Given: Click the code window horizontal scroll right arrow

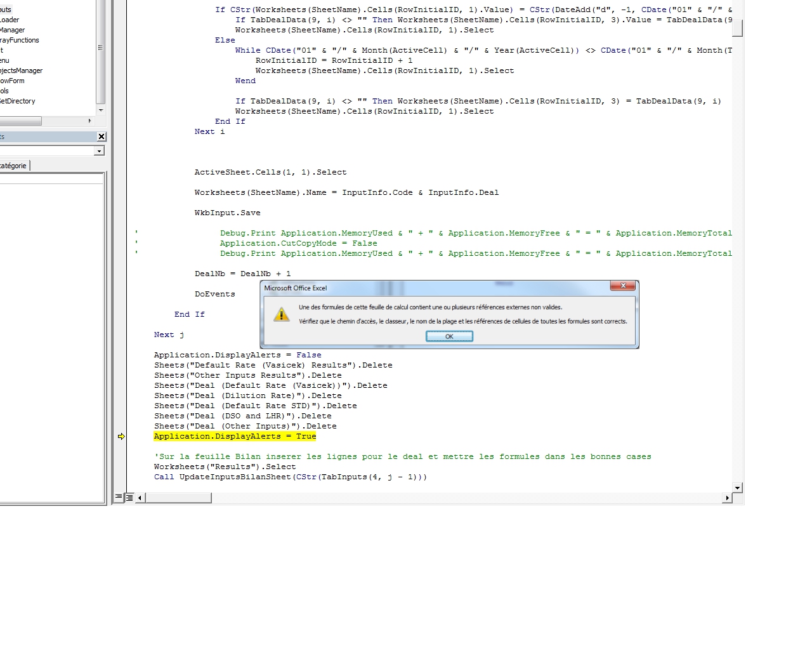Looking at the screenshot, I should pos(727,498).
